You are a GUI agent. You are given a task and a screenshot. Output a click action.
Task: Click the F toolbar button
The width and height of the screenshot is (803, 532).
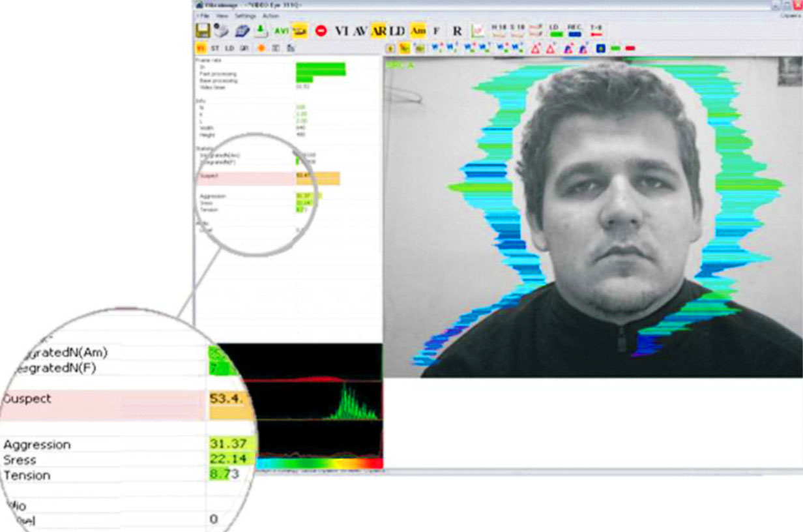point(436,31)
